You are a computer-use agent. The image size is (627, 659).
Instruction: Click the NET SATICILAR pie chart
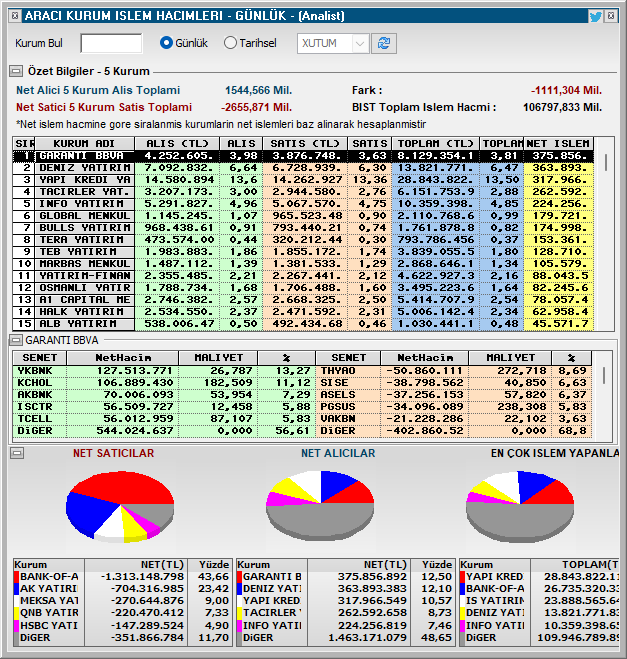pyautogui.click(x=120, y=506)
